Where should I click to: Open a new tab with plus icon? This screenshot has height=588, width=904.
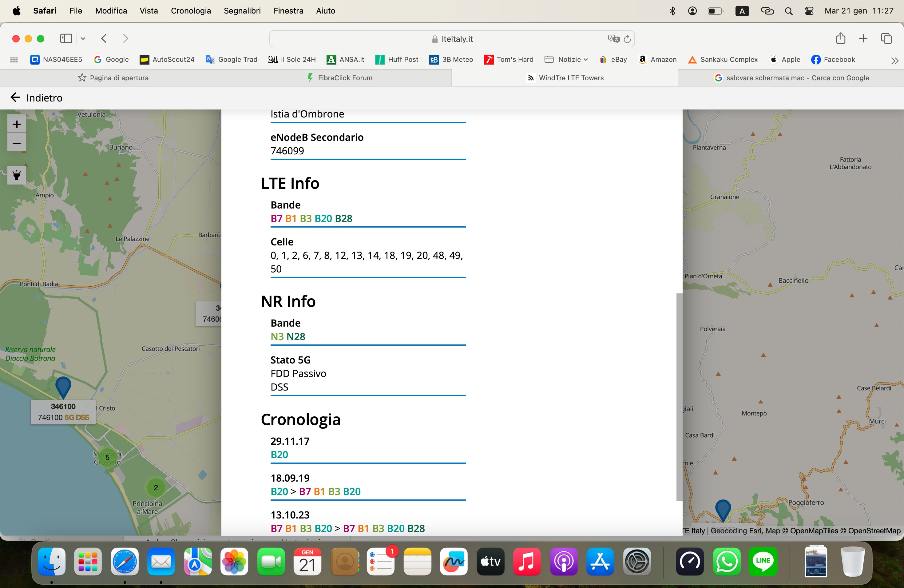[863, 38]
